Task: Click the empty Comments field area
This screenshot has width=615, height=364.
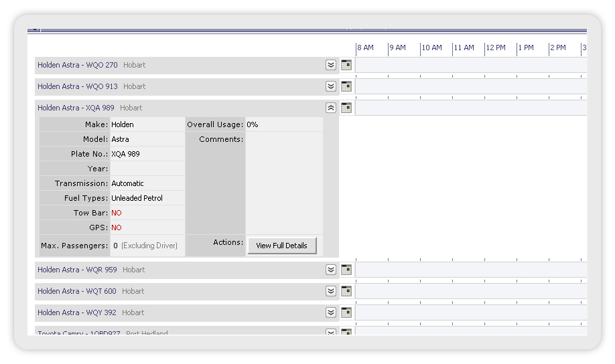Action: pyautogui.click(x=284, y=183)
